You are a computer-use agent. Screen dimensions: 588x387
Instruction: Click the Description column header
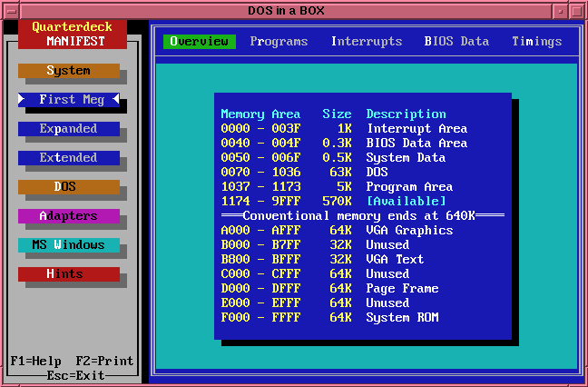coord(407,114)
